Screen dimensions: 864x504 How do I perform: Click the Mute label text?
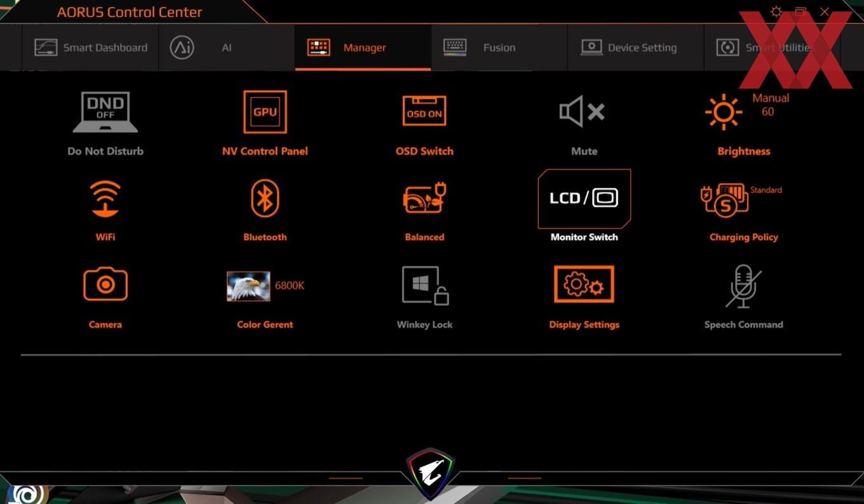[584, 151]
